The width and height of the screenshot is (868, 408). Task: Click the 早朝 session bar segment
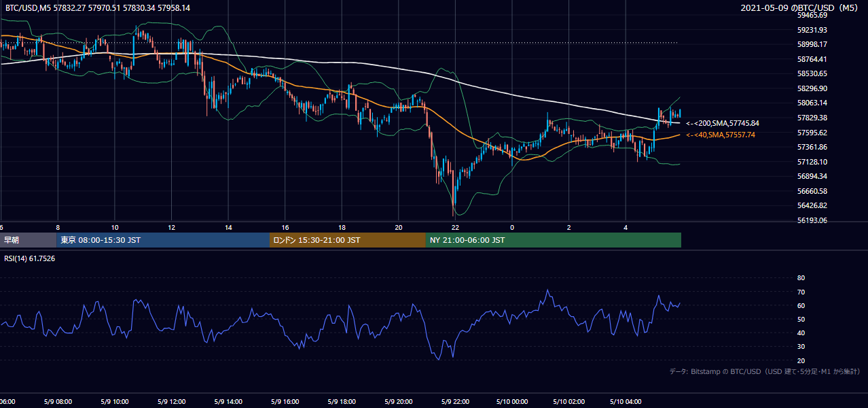(28, 240)
